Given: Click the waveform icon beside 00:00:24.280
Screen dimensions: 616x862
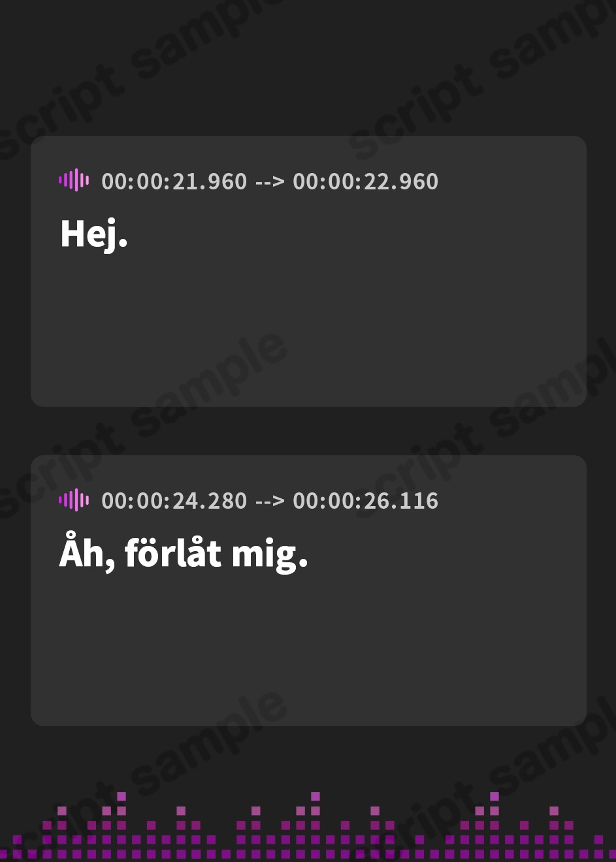Looking at the screenshot, I should tap(74, 500).
